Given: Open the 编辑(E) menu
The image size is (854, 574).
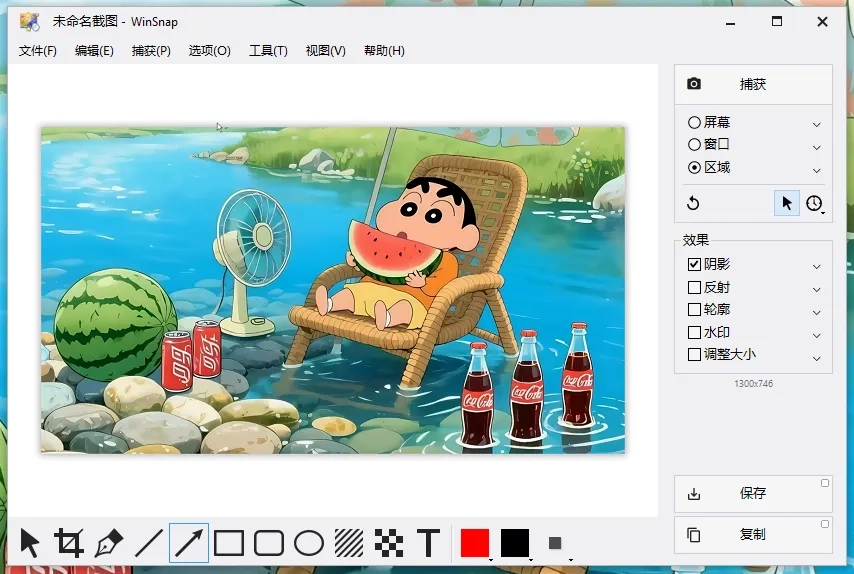Looking at the screenshot, I should tap(94, 51).
